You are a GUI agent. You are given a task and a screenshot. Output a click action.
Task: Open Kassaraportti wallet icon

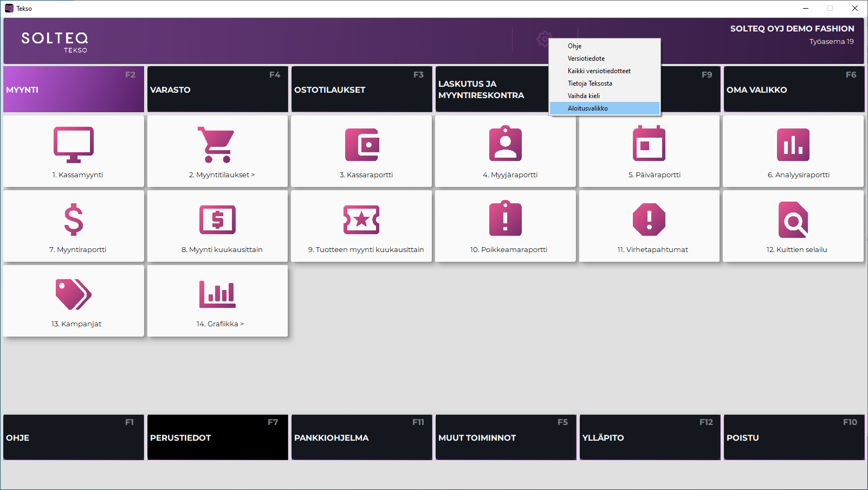pyautogui.click(x=361, y=145)
